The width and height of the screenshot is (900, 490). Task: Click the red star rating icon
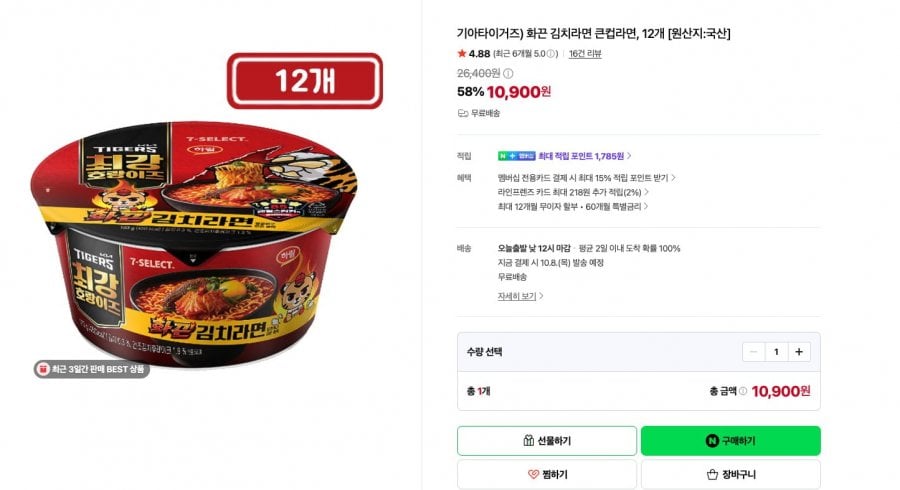461,53
